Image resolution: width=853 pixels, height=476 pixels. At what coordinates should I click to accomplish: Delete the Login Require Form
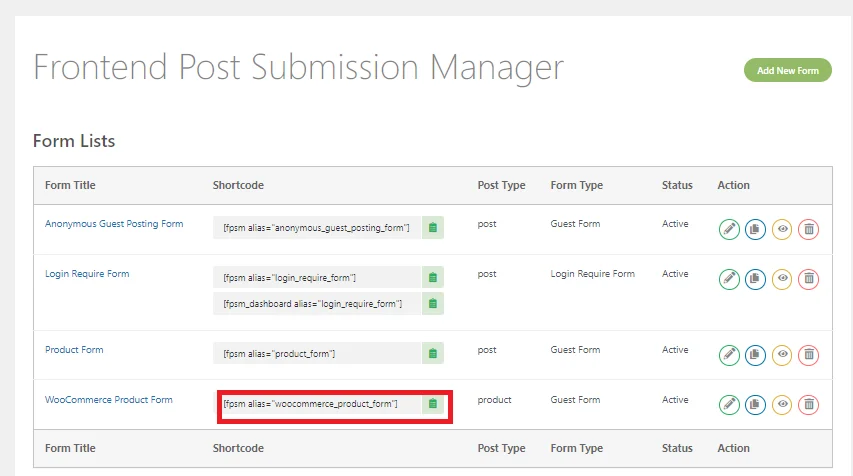click(809, 279)
